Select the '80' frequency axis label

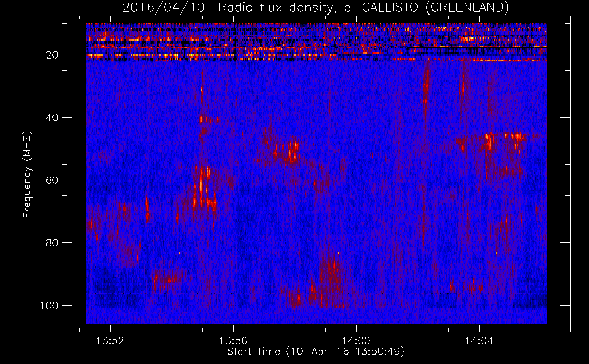click(x=52, y=243)
